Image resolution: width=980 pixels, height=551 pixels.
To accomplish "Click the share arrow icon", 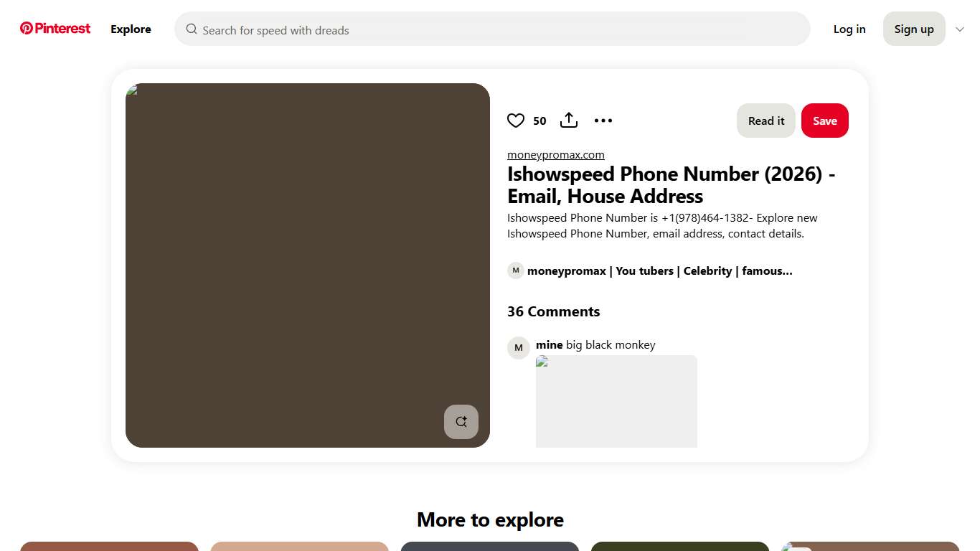I will [x=568, y=120].
